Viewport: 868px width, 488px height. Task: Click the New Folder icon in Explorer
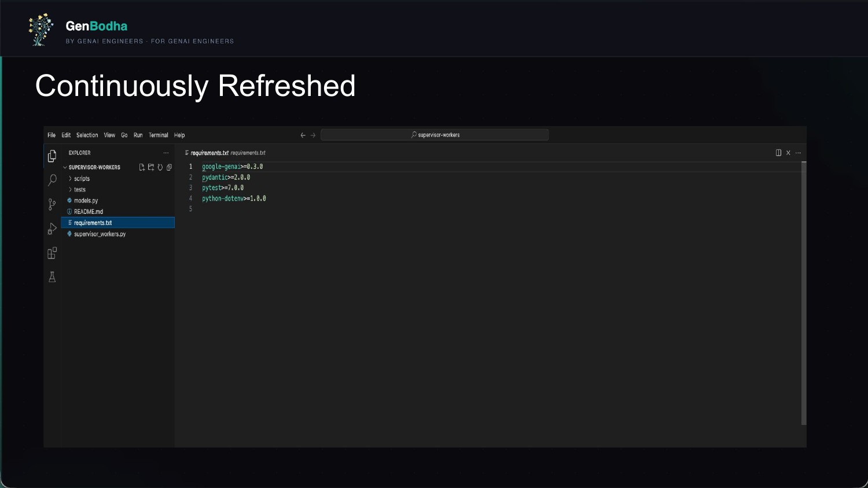151,168
